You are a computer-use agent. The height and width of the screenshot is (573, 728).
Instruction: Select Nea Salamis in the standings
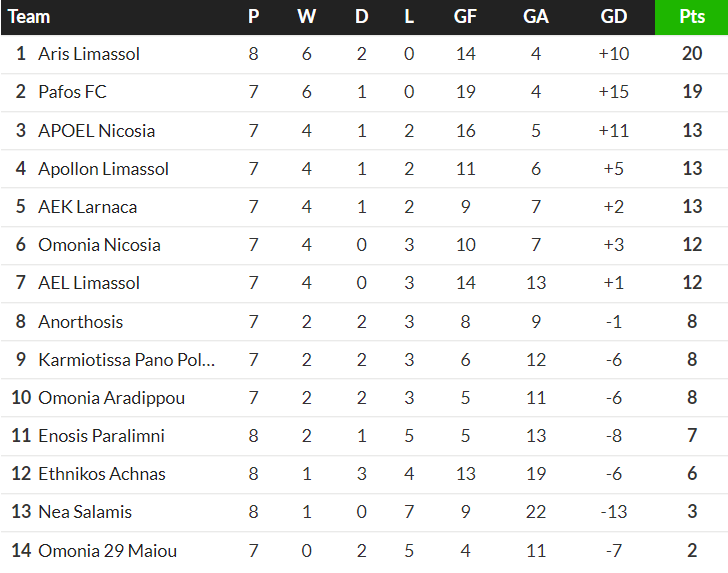[x=85, y=512]
